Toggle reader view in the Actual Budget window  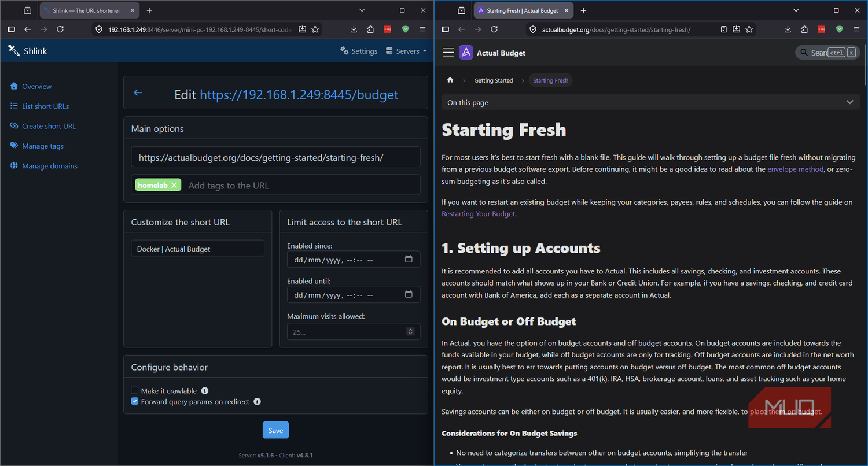(x=724, y=29)
